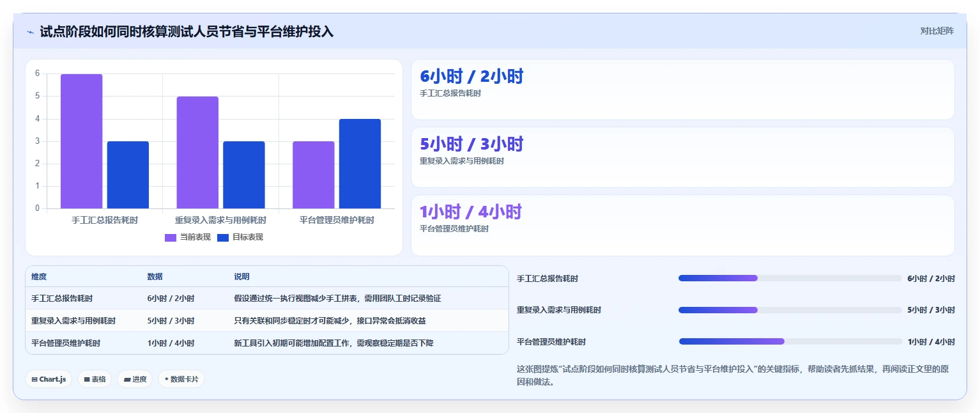The image size is (980, 413).
Task: Click the progress bar for 平台管理员维护耗时
Action: click(x=790, y=341)
